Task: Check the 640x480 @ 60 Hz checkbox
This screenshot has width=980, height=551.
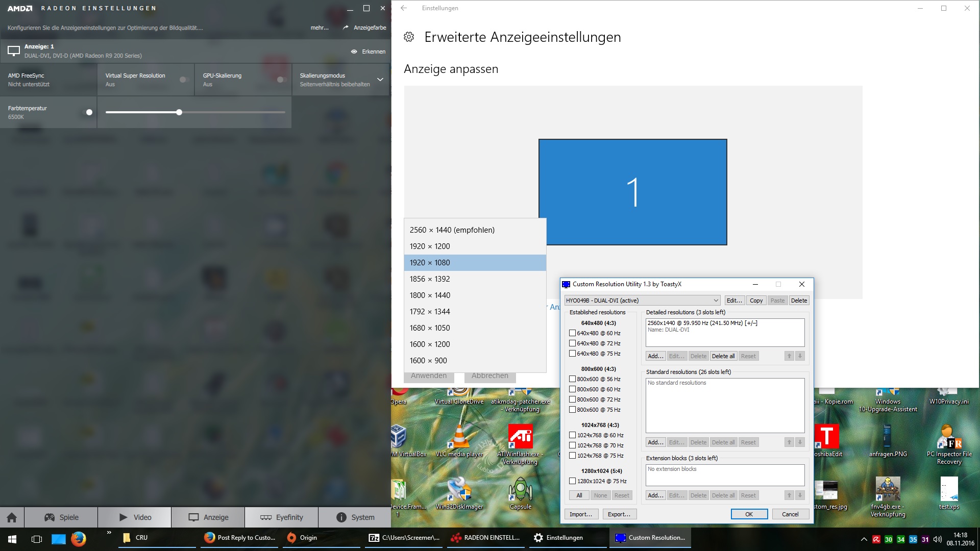Action: tap(572, 333)
